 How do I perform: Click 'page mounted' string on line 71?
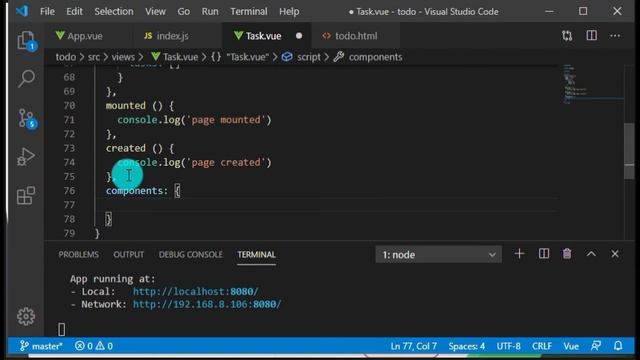click(x=226, y=120)
